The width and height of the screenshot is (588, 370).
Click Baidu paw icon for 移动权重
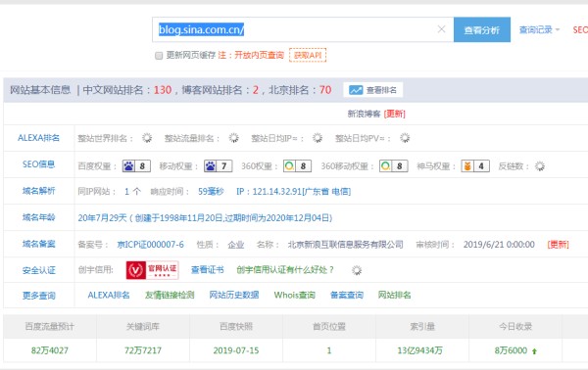tap(211, 165)
